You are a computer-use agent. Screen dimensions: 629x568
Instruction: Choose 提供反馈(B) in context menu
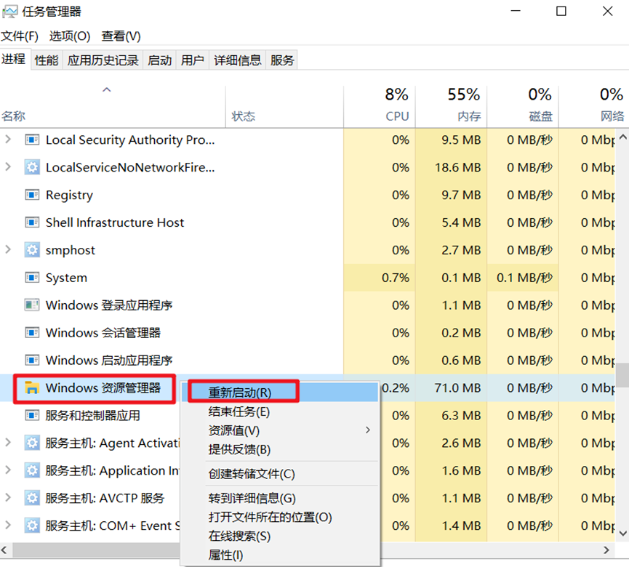point(279,449)
